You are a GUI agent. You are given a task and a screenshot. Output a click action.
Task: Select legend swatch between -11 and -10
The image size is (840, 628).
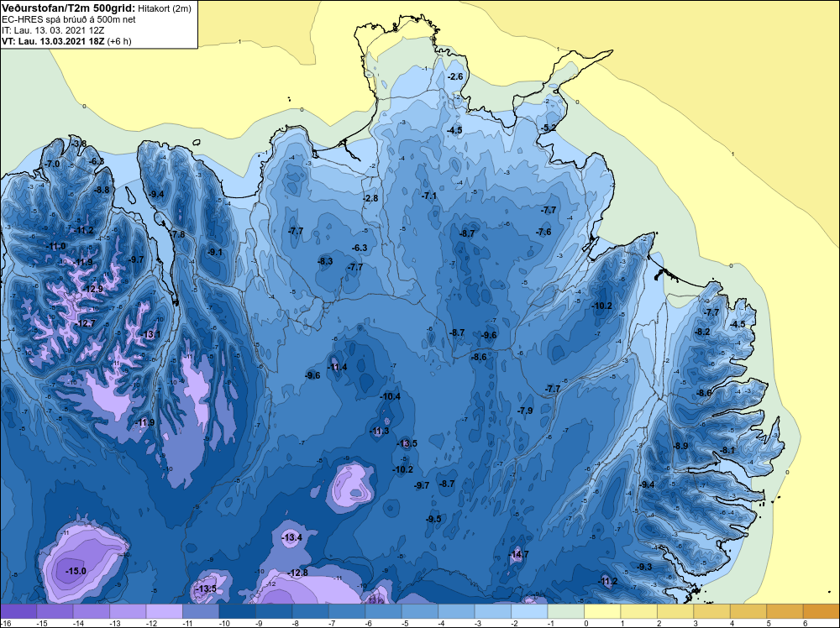coord(201,611)
